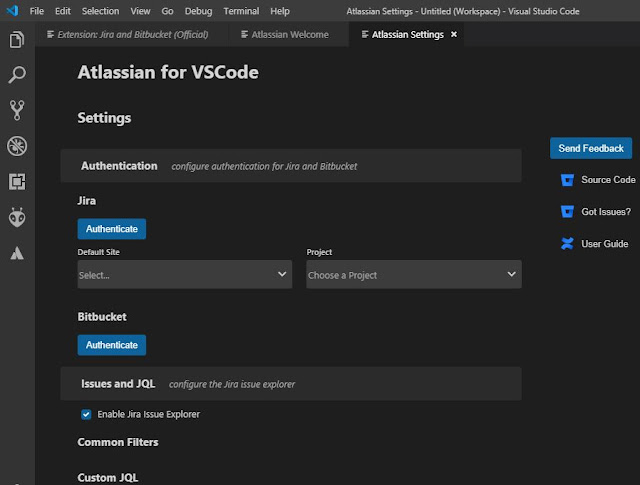The width and height of the screenshot is (640, 485).
Task: Switch to Extension: Jira and Bitbucket tab
Action: click(132, 34)
